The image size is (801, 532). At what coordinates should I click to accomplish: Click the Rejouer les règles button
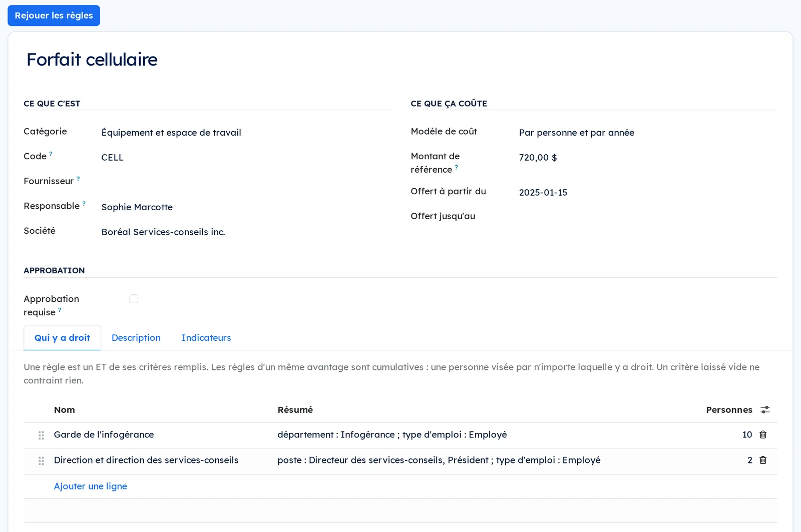point(54,16)
